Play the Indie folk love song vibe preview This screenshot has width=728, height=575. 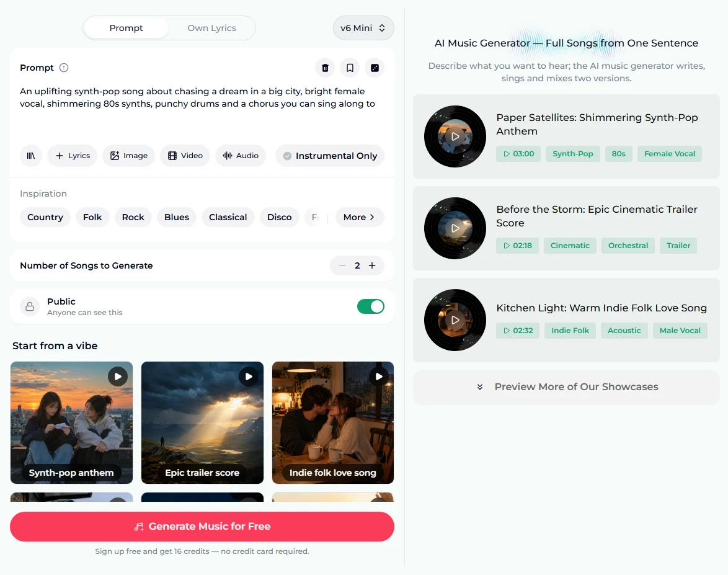point(380,377)
